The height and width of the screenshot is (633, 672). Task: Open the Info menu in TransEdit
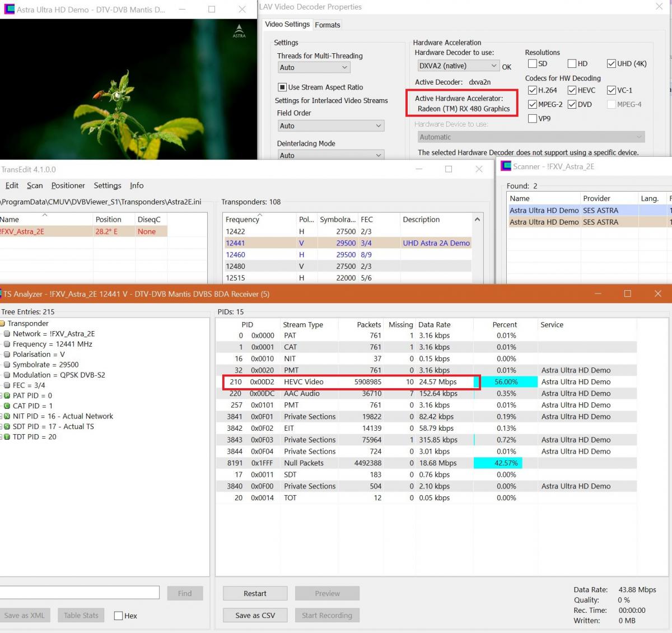pos(137,185)
